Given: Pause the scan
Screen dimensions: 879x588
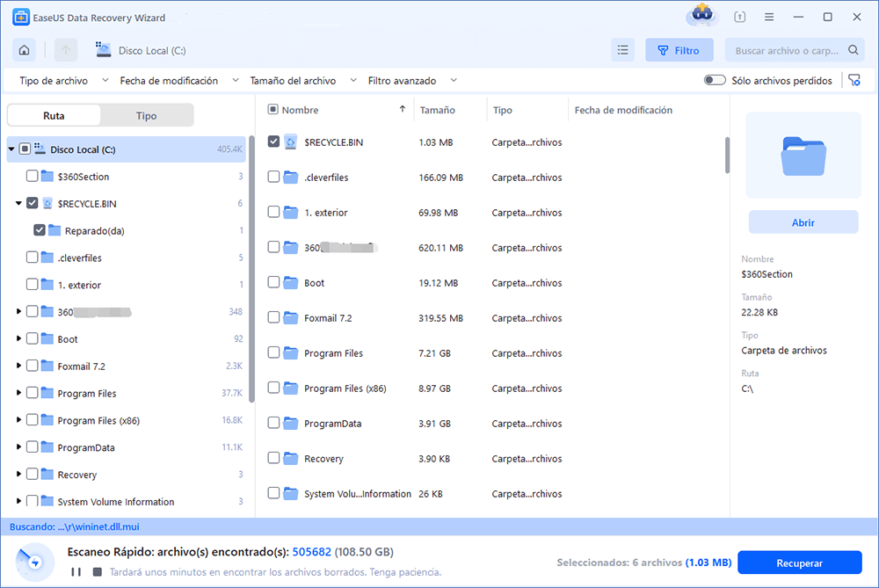Looking at the screenshot, I should 76,572.
